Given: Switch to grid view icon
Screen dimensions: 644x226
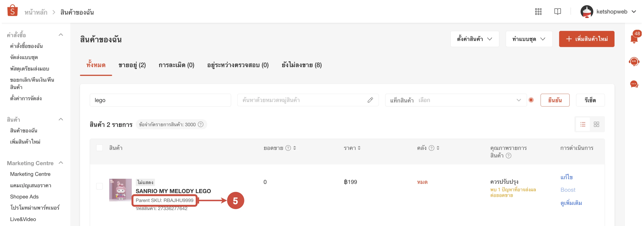Looking at the screenshot, I should click(x=597, y=124).
